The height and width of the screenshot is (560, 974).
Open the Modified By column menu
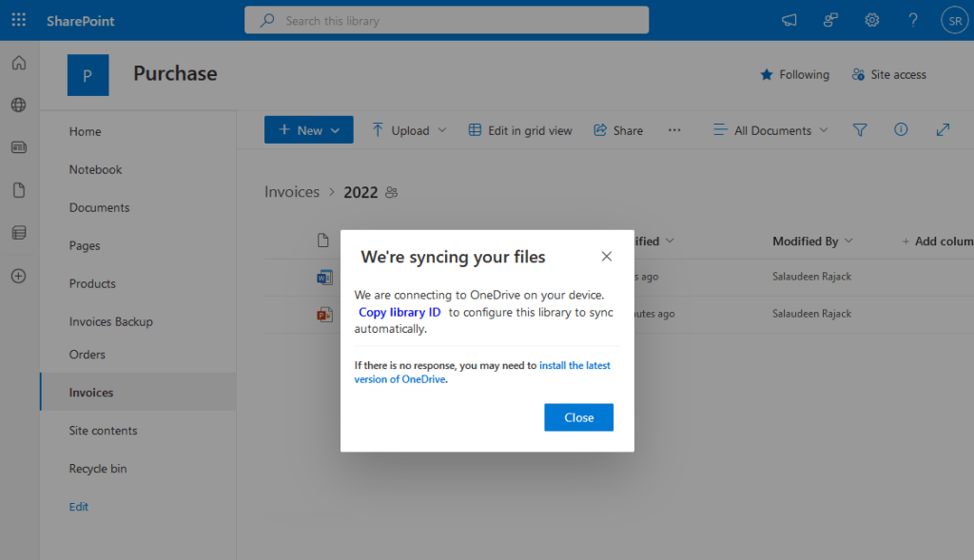tap(812, 241)
